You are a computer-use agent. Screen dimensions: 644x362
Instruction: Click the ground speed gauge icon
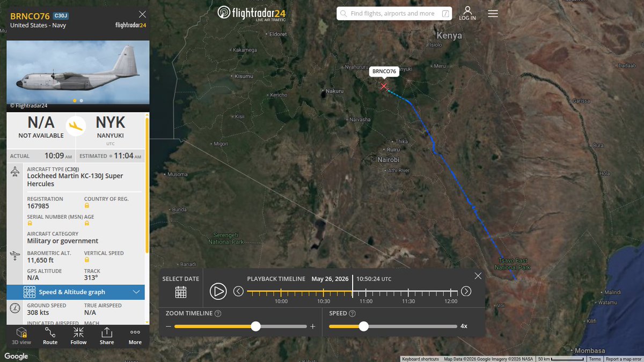[x=16, y=308]
